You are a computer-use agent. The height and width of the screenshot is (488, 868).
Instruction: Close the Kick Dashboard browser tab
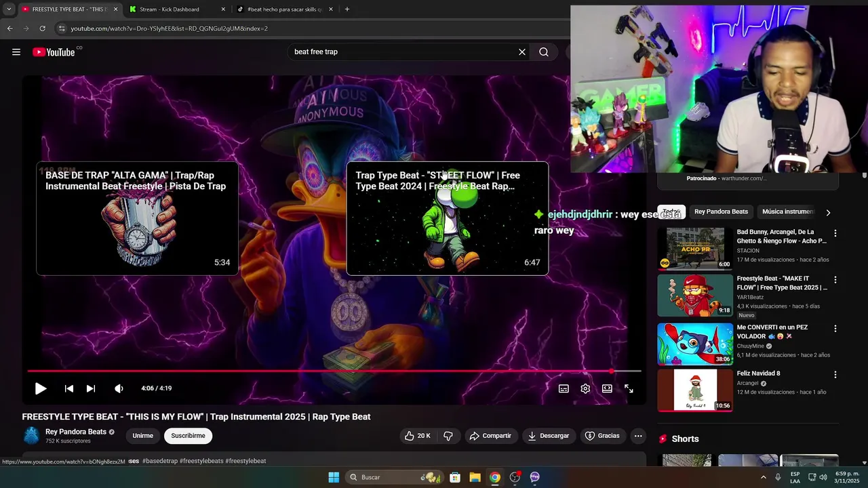pos(223,9)
